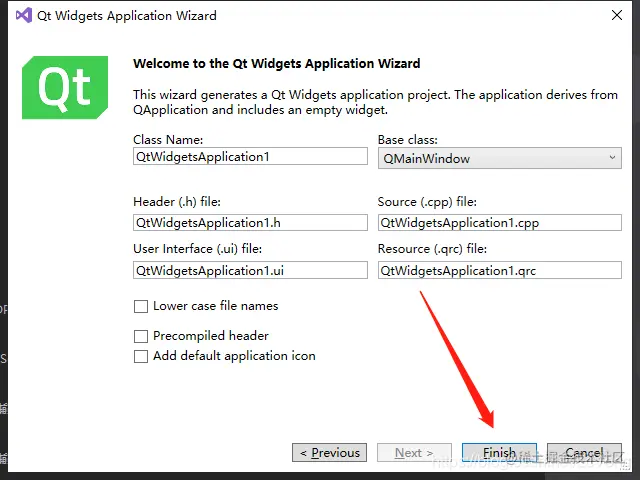This screenshot has height=480, width=640.
Task: Select the Resource (.qrc) file field
Action: click(500, 270)
